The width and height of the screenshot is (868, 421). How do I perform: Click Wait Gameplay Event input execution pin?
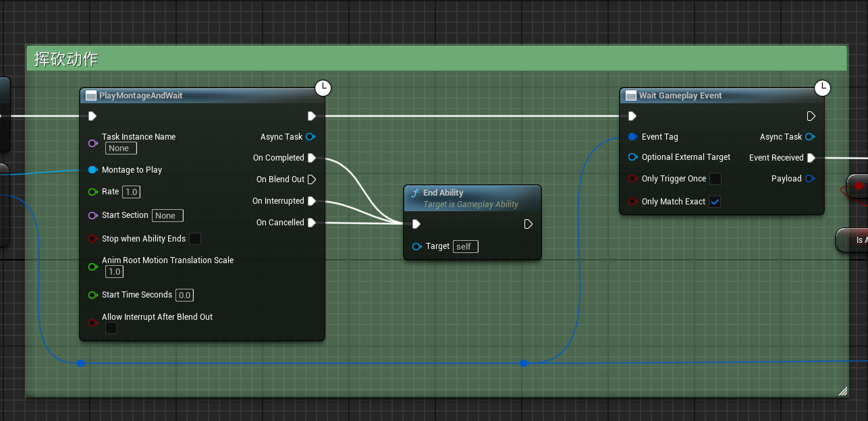pyautogui.click(x=632, y=116)
